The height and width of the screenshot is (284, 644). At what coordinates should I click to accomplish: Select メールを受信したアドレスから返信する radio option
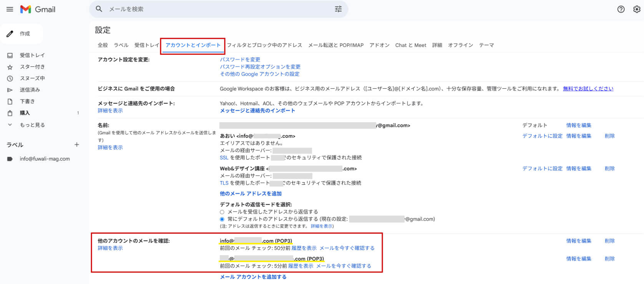coord(222,212)
